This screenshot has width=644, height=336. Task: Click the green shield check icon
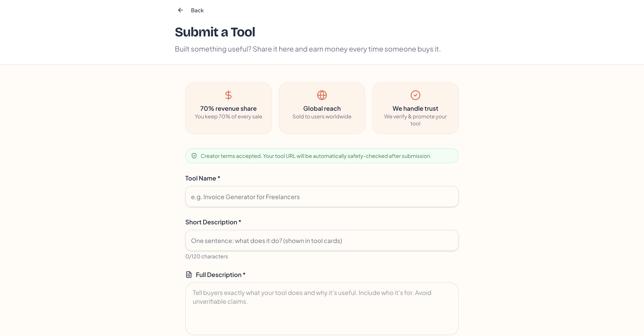pos(194,156)
